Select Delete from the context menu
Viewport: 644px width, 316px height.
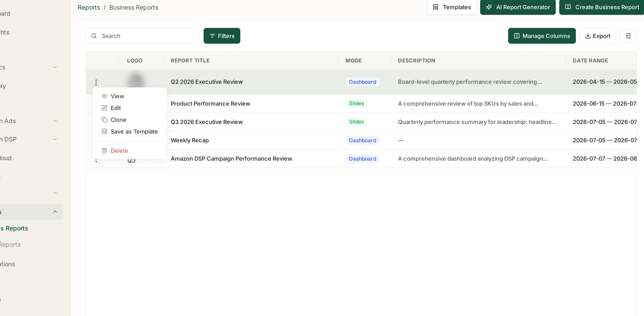[x=129, y=151]
